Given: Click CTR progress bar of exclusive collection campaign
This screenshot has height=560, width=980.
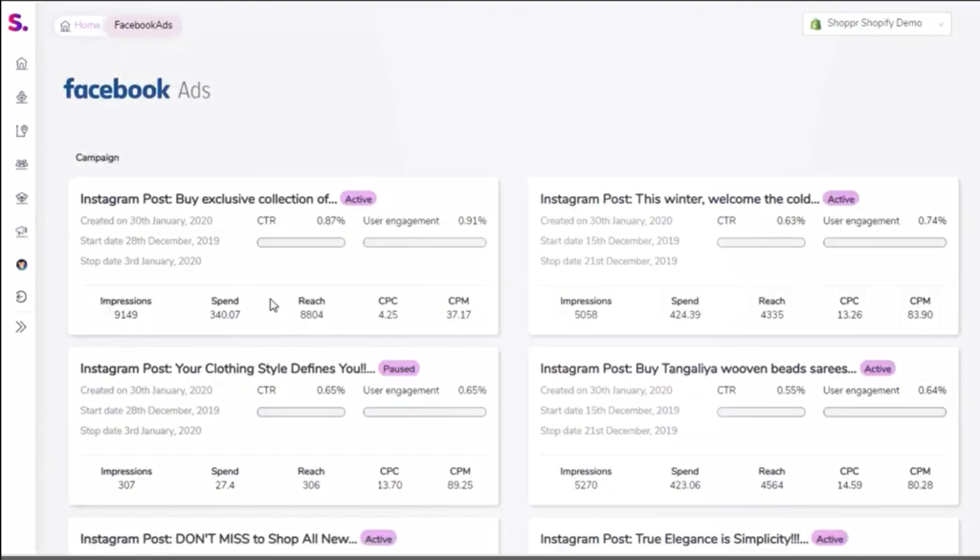Looking at the screenshot, I should [301, 242].
